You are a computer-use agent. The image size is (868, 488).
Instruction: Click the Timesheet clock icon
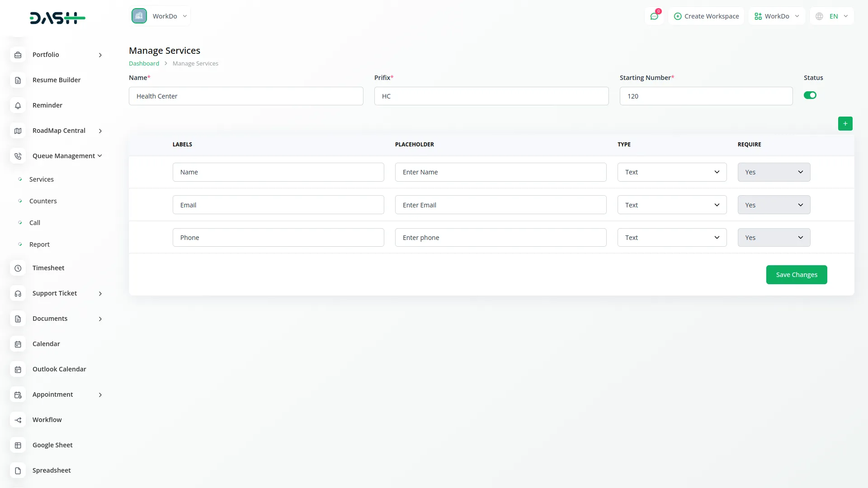[x=18, y=268]
